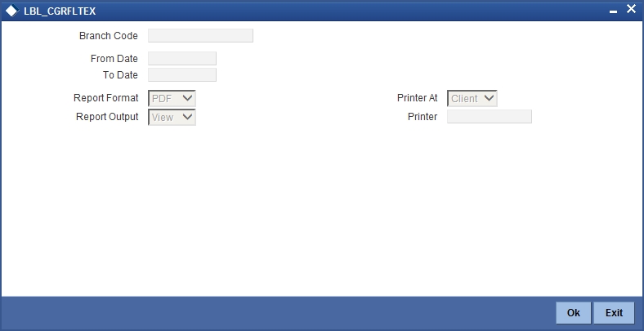The image size is (644, 331).
Task: Click into the Printer text field
Action: (490, 117)
